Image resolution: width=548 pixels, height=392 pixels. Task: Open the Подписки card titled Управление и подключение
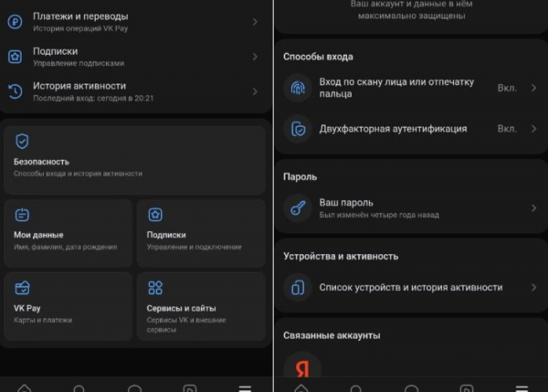[x=201, y=233]
